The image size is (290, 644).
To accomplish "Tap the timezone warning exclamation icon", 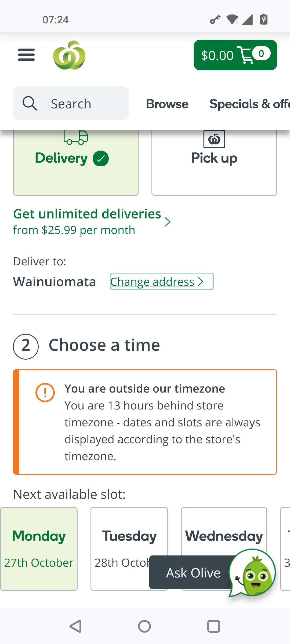I will (45, 392).
